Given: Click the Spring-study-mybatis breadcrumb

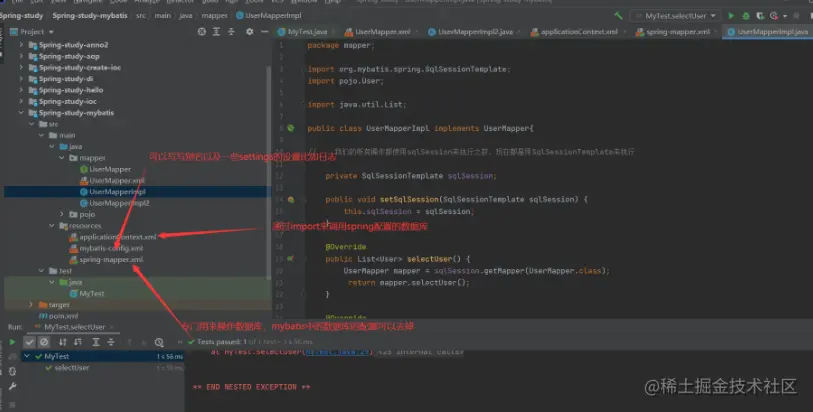Looking at the screenshot, I should (90, 16).
